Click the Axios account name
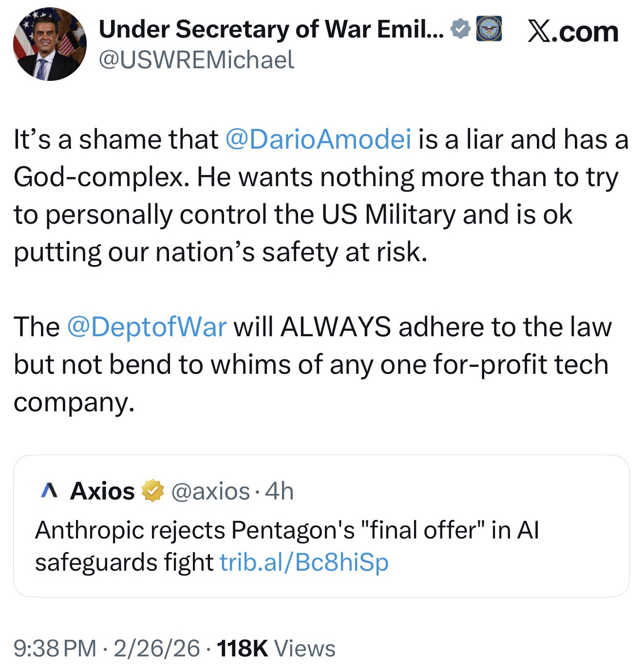Screen dimensions: 643x672 (x=102, y=491)
